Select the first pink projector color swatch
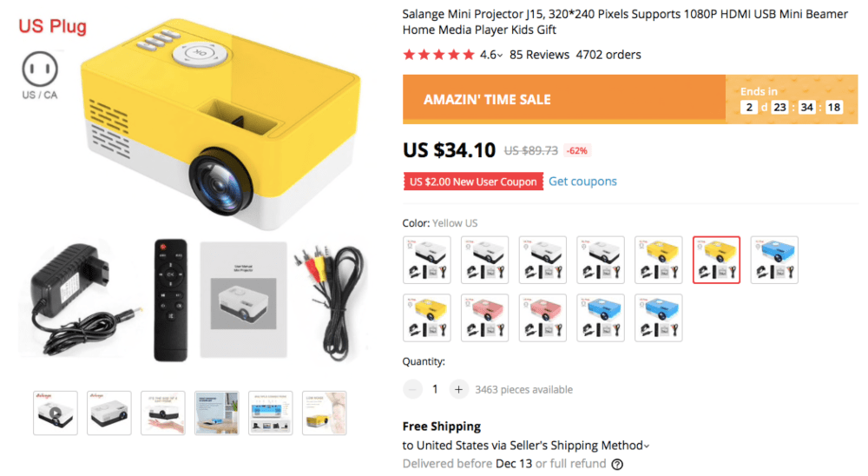 484,318
